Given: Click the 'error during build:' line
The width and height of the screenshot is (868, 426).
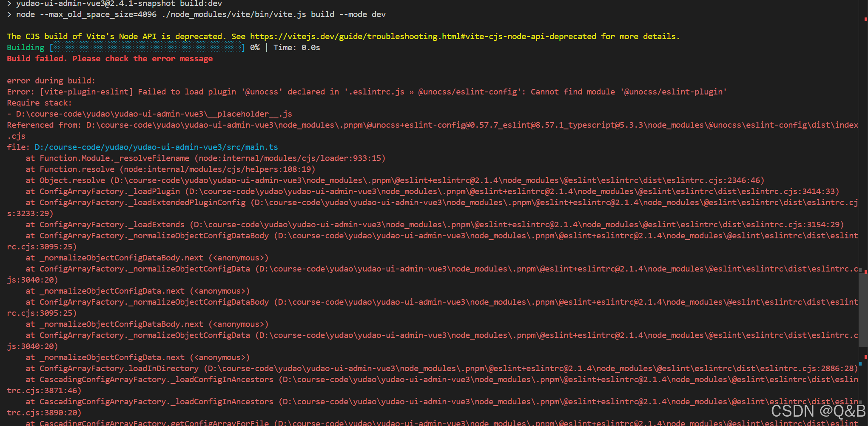Looking at the screenshot, I should click(x=51, y=81).
